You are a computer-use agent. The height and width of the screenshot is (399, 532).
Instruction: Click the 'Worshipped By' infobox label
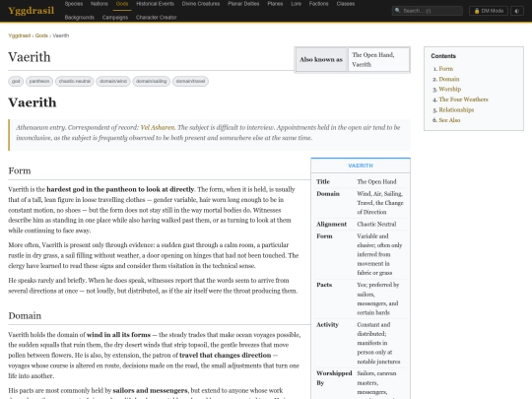[x=334, y=377]
